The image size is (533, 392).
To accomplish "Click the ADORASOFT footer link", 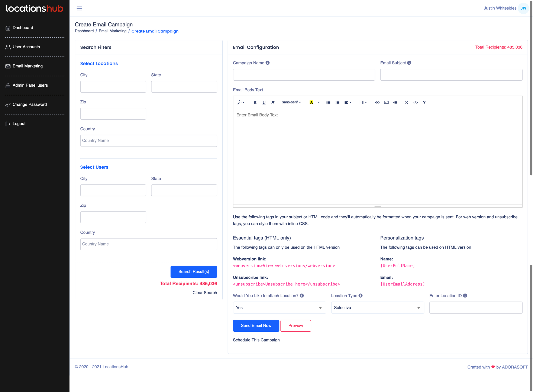I will (x=515, y=367).
